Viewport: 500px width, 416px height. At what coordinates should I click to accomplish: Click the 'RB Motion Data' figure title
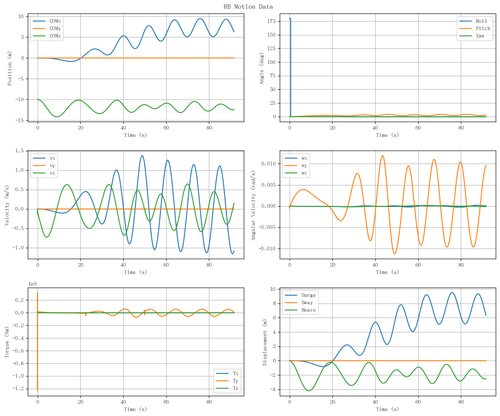pyautogui.click(x=248, y=7)
